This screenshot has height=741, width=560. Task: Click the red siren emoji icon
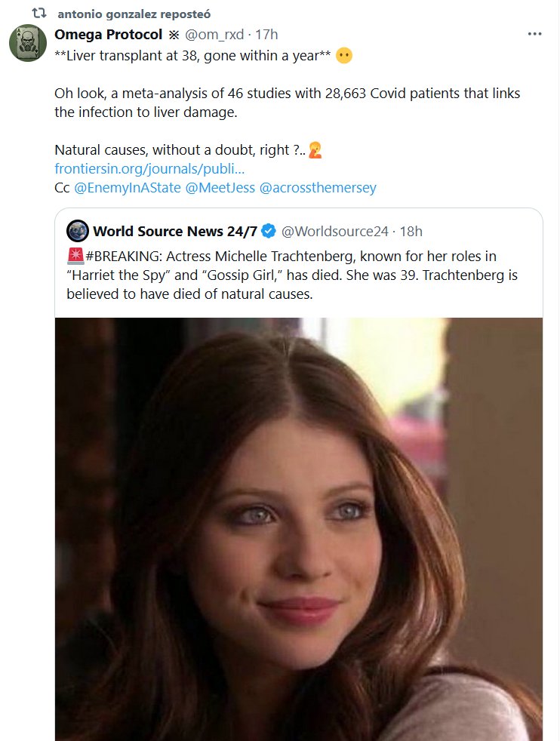pyautogui.click(x=74, y=257)
